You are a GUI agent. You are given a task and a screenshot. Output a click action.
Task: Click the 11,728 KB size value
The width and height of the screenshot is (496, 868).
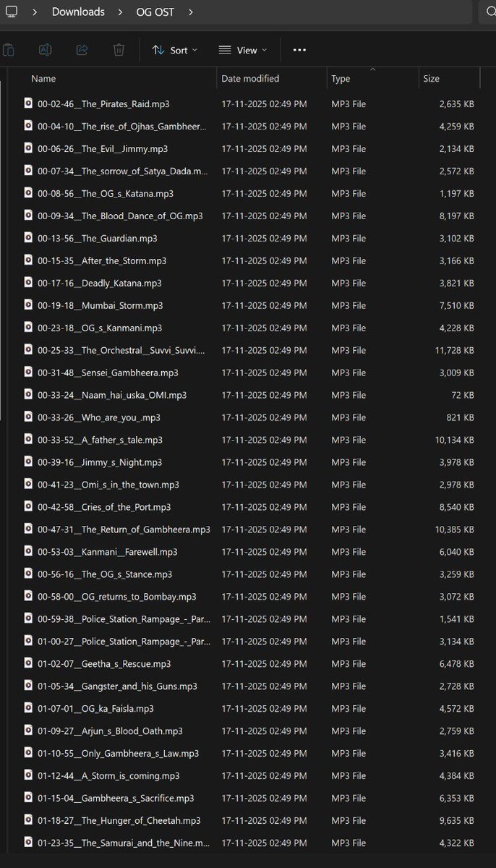[x=455, y=350]
